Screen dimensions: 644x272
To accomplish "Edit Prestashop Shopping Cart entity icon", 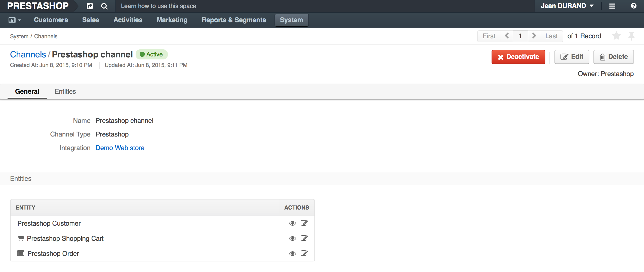I will [304, 238].
